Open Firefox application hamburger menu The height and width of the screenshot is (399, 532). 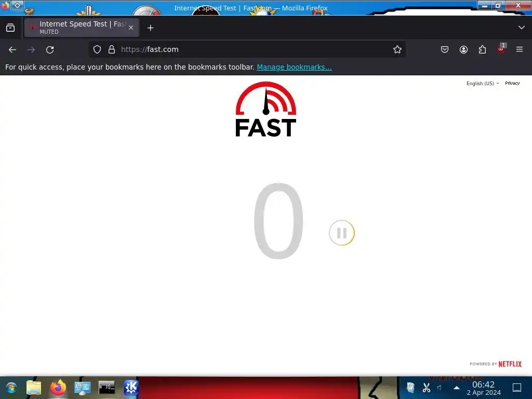tap(520, 49)
